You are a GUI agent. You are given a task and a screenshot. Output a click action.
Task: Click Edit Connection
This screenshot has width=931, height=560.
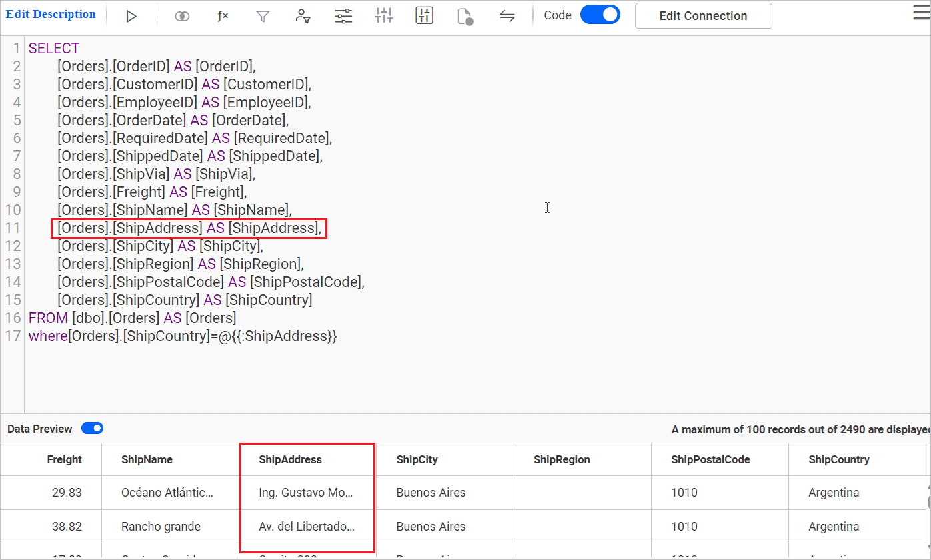tap(703, 15)
